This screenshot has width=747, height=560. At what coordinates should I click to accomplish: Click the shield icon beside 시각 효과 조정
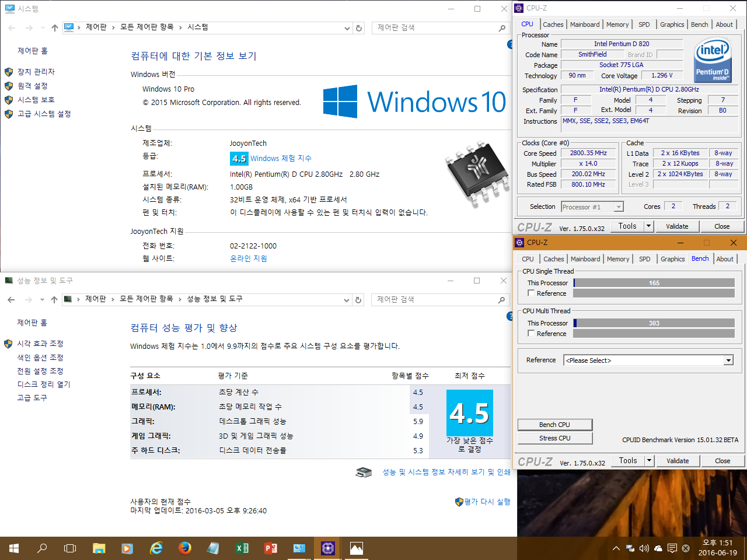8,344
